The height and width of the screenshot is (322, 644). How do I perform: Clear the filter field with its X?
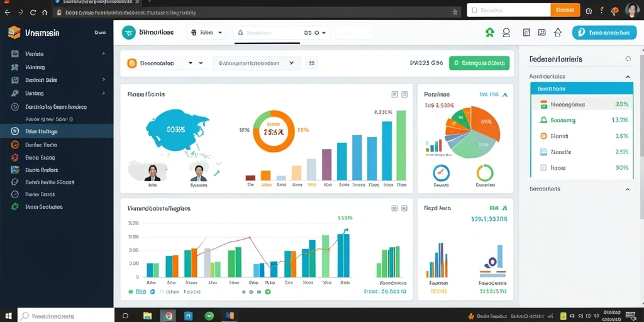coord(292,64)
